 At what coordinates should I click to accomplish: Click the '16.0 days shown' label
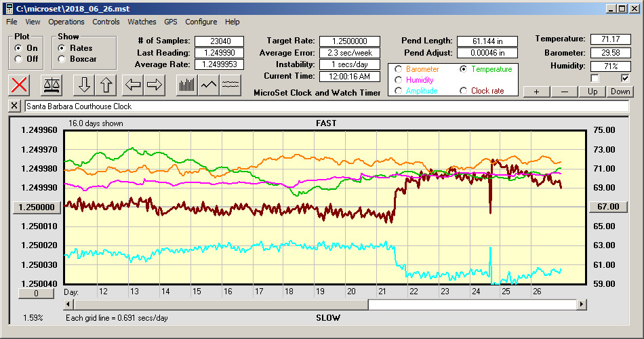96,123
